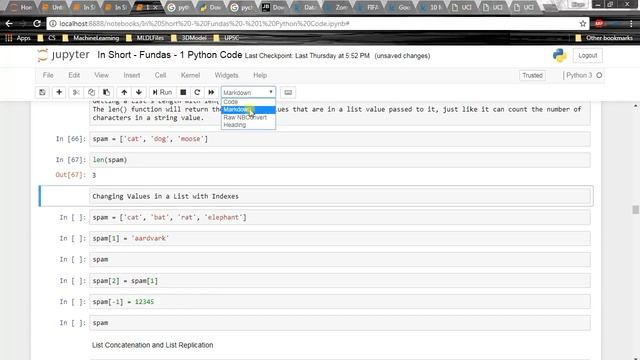Open the command palette keyboard icon
This screenshot has height=360, width=640.
[288, 92]
